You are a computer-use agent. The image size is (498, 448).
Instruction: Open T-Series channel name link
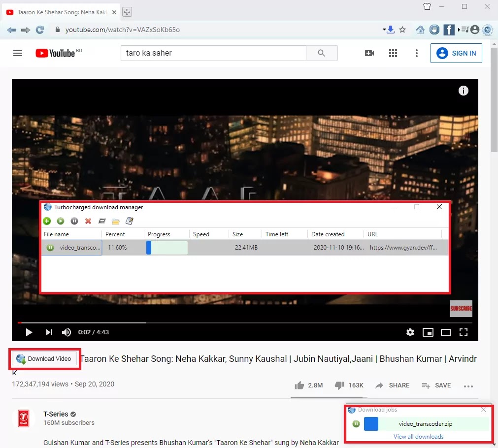[56, 414]
